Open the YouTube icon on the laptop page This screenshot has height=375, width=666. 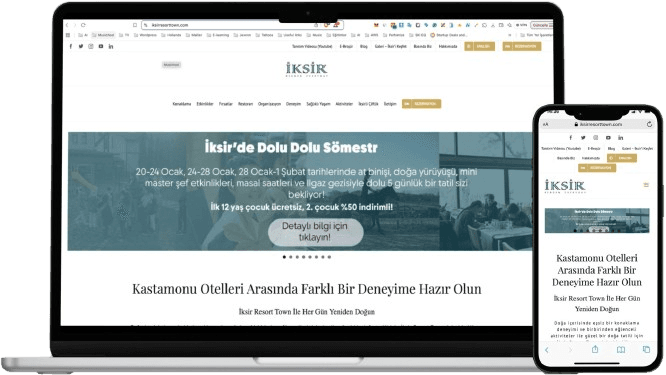click(x=101, y=46)
